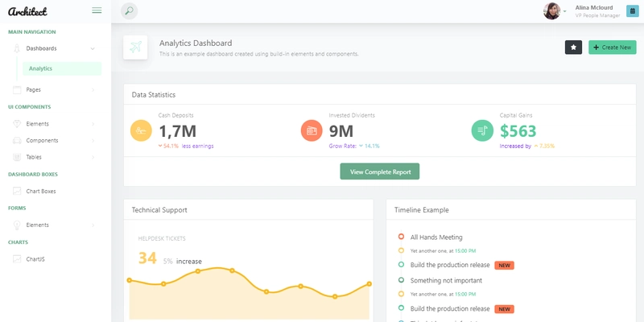Click the ChartJS graph icon
644x322 pixels.
[17, 259]
